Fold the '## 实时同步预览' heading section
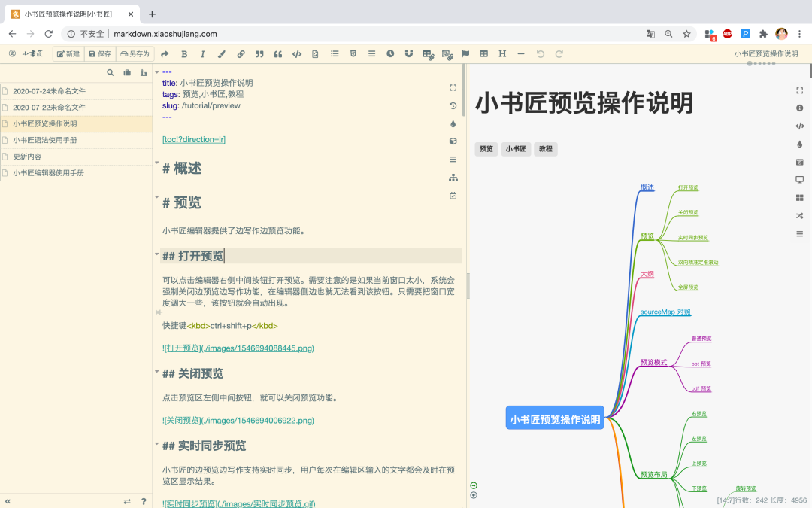Viewport: 812px width, 508px height. [x=157, y=443]
